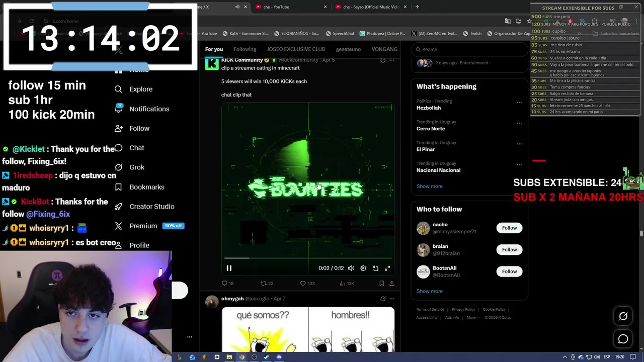Open Chat from the X sidebar
This screenshot has width=644, height=362.
pos(130,148)
